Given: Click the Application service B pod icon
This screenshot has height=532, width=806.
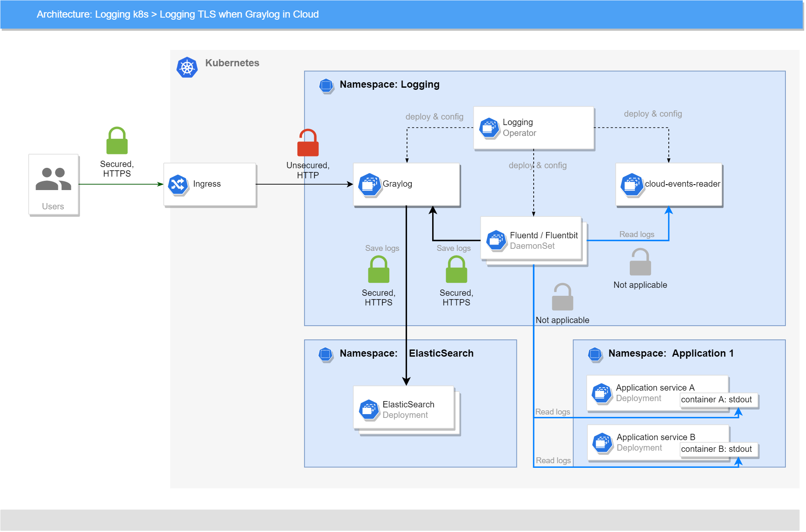Looking at the screenshot, I should pyautogui.click(x=603, y=443).
